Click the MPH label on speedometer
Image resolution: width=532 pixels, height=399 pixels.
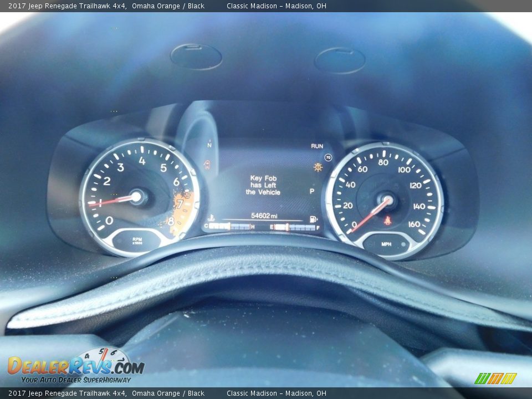pos(387,243)
